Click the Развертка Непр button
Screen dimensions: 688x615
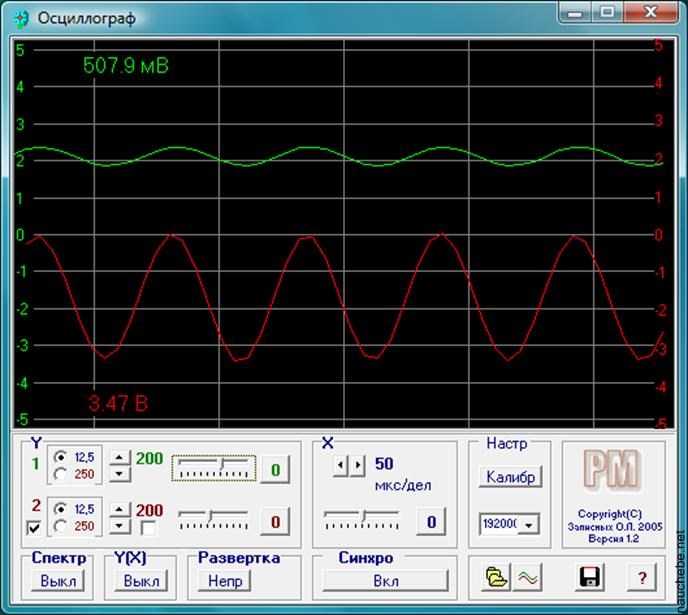click(x=225, y=581)
